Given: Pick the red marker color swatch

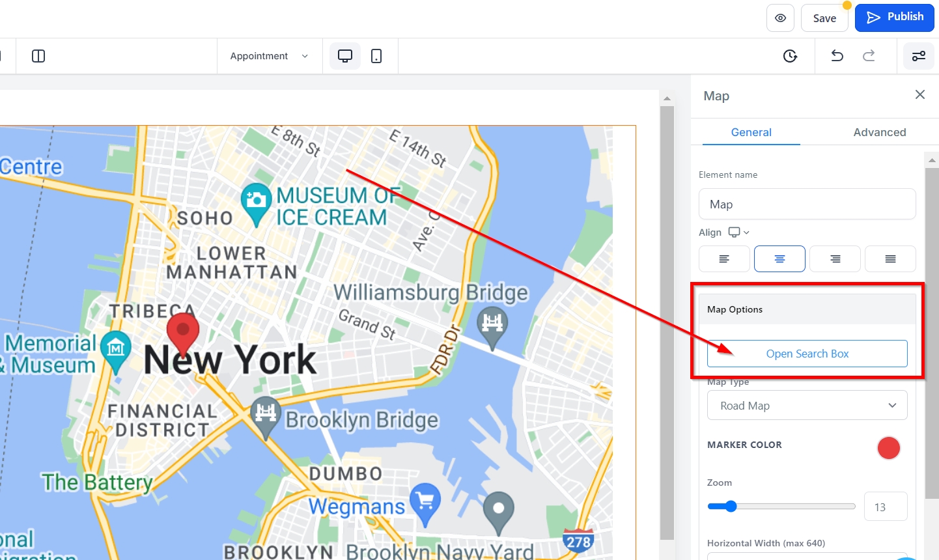Looking at the screenshot, I should click(888, 448).
